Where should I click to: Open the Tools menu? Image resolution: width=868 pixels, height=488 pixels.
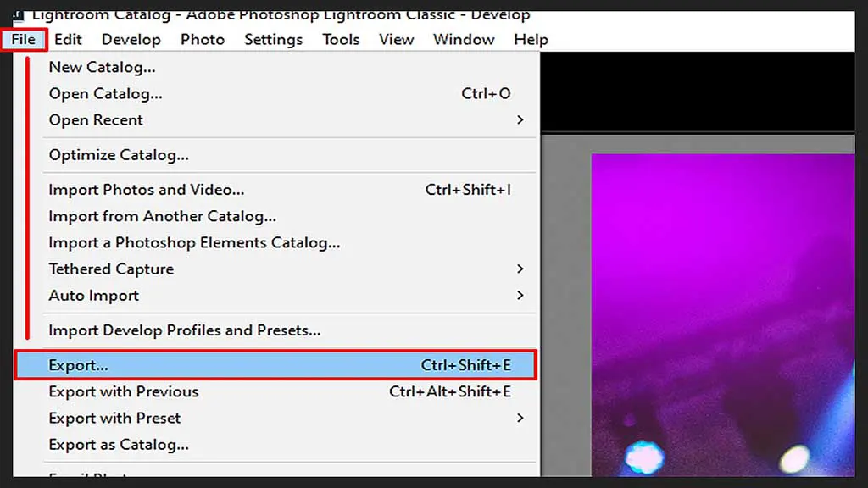tap(341, 39)
